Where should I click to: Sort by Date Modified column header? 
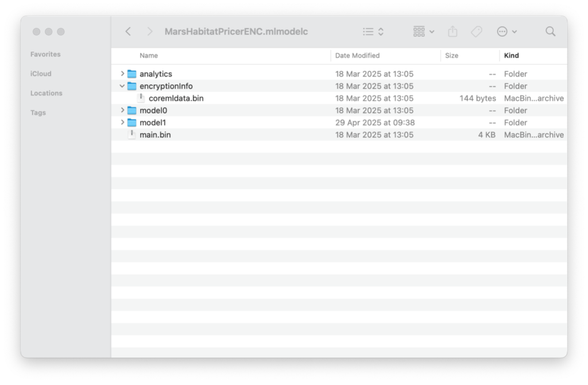357,56
